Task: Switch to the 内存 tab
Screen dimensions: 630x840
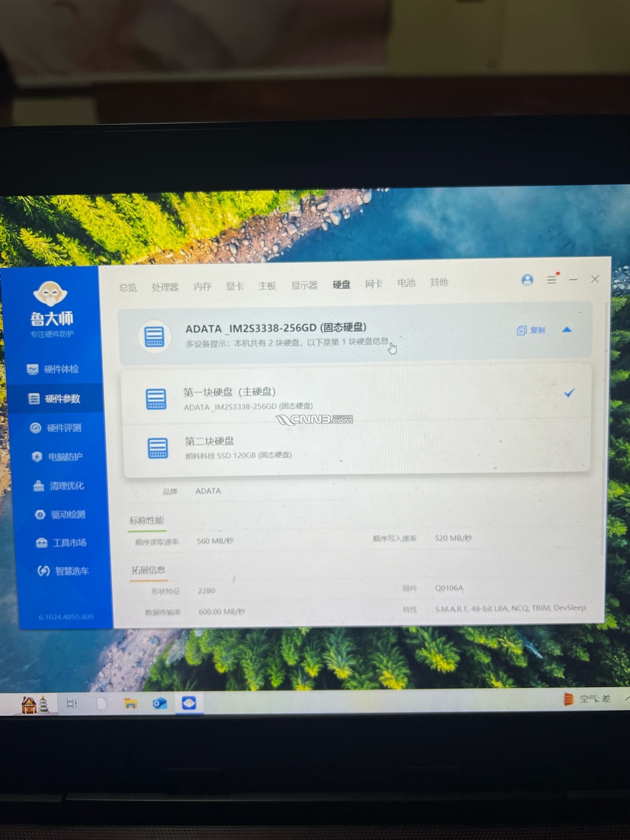Action: point(202,286)
